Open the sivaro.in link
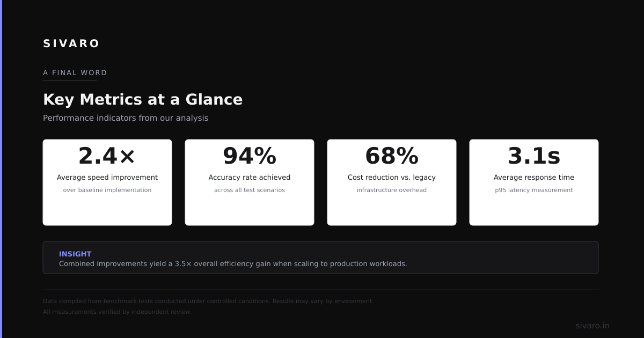This screenshot has width=644, height=338. click(x=592, y=326)
